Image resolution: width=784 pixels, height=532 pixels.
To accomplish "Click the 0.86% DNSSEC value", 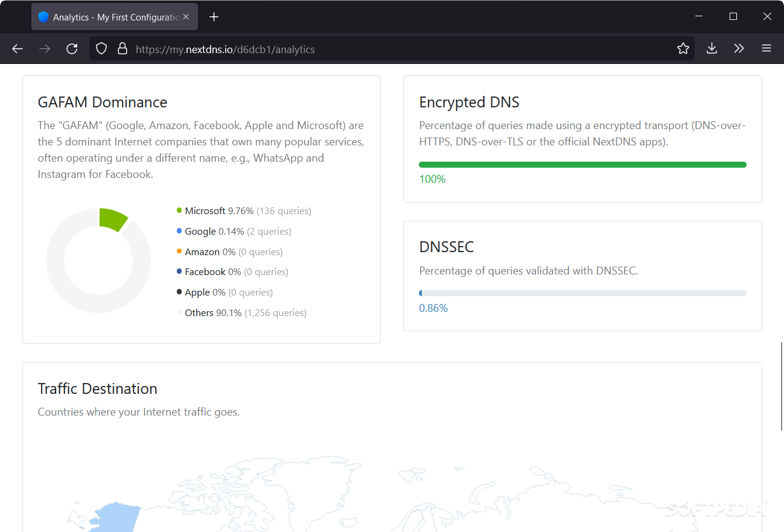I will tap(433, 308).
